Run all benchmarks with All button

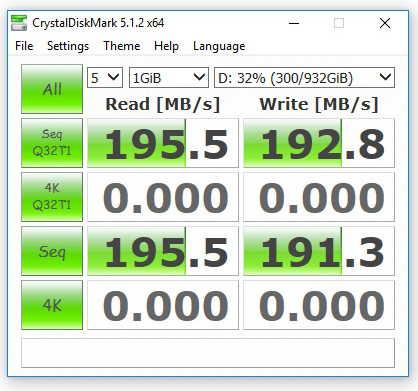52,89
